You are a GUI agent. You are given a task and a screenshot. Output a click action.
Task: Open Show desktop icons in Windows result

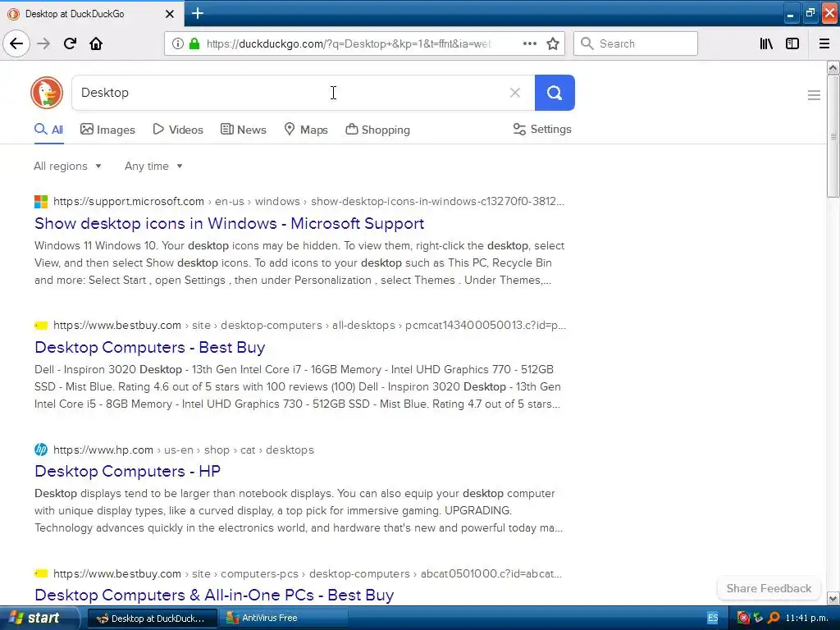(x=230, y=223)
